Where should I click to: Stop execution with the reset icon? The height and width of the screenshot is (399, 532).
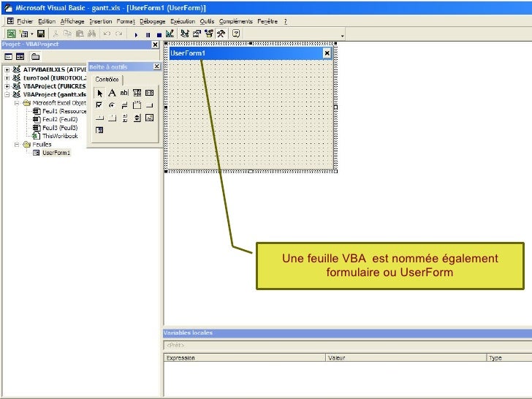(159, 34)
